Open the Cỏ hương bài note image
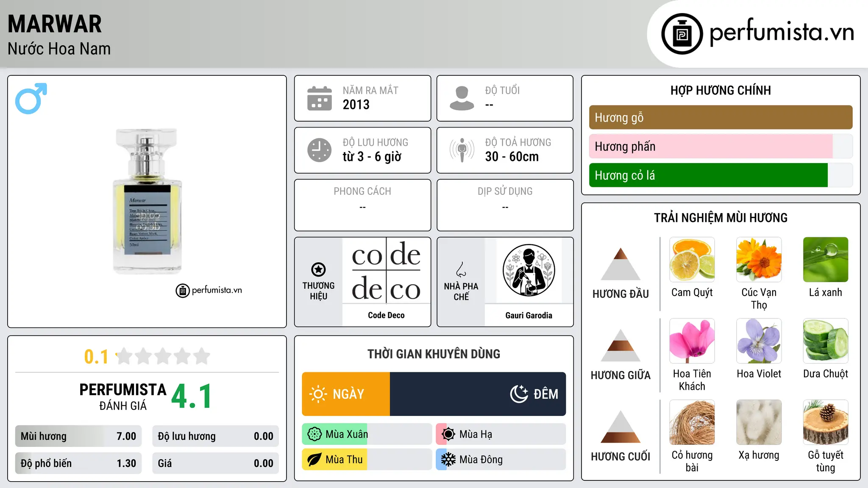868x488 pixels. [692, 422]
